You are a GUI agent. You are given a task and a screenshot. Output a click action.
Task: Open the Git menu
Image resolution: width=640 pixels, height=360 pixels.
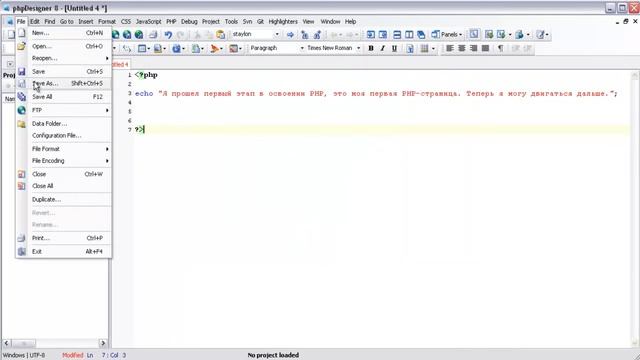point(260,22)
